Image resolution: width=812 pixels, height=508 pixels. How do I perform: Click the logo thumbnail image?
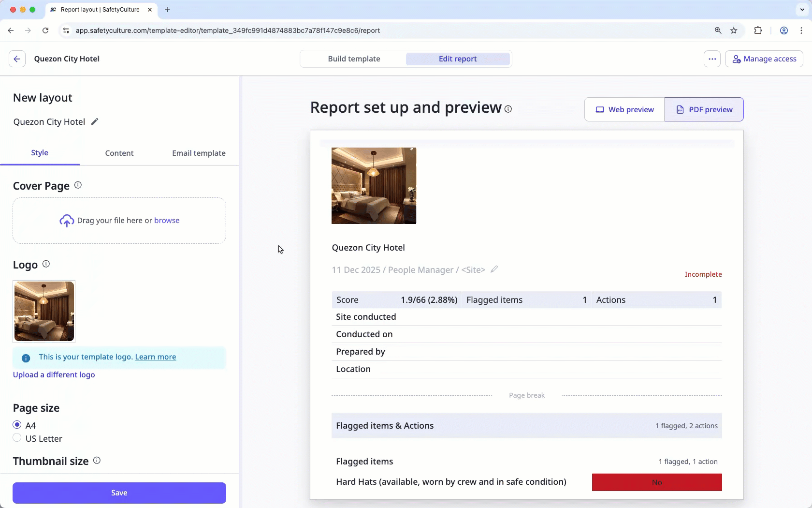[44, 312]
